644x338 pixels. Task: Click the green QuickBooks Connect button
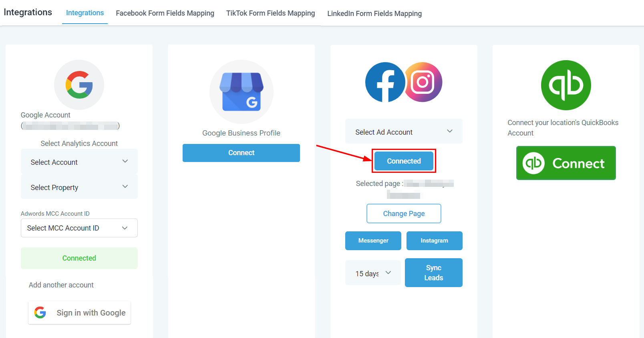tap(566, 163)
